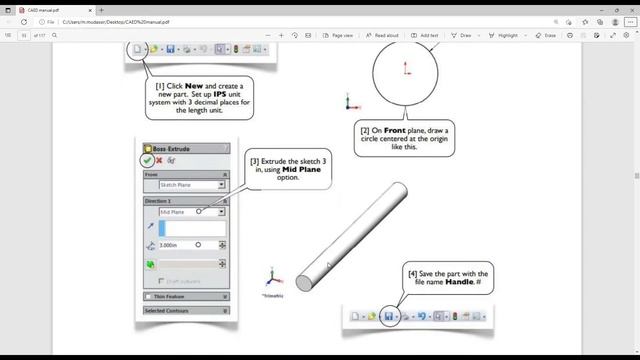Open Settings and more menu
This screenshot has width=640, height=360.
(x=630, y=22)
